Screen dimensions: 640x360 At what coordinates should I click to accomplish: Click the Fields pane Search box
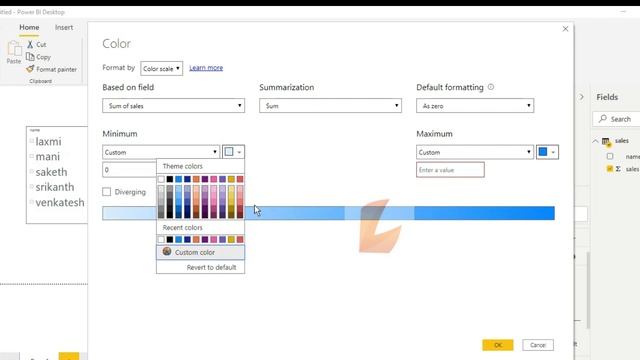click(x=616, y=119)
